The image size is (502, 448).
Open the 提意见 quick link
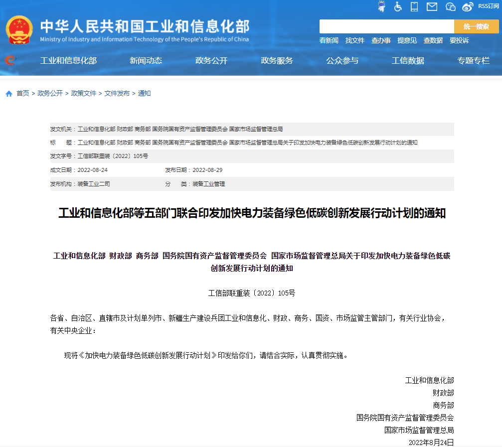pos(407,40)
